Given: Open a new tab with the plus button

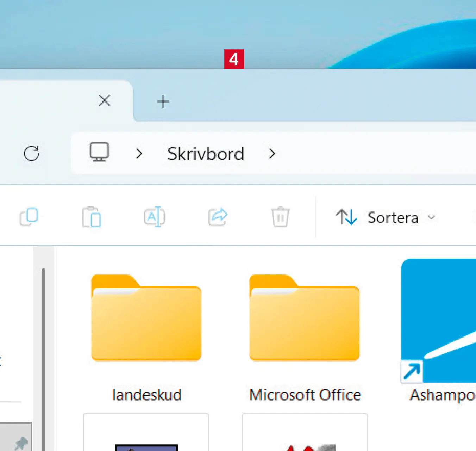Looking at the screenshot, I should click(x=163, y=102).
